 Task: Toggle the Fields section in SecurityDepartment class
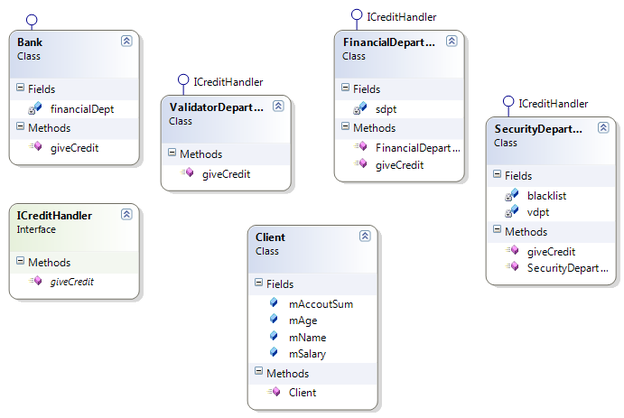tap(497, 175)
